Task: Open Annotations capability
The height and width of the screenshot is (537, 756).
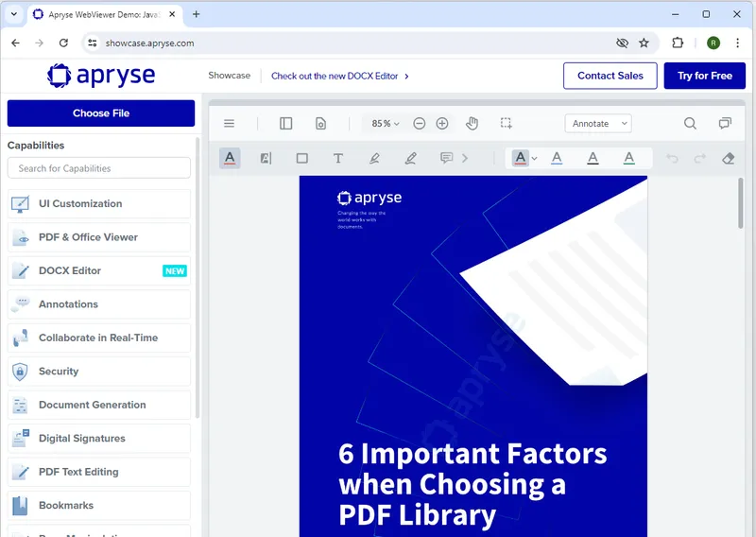Action: (x=99, y=304)
